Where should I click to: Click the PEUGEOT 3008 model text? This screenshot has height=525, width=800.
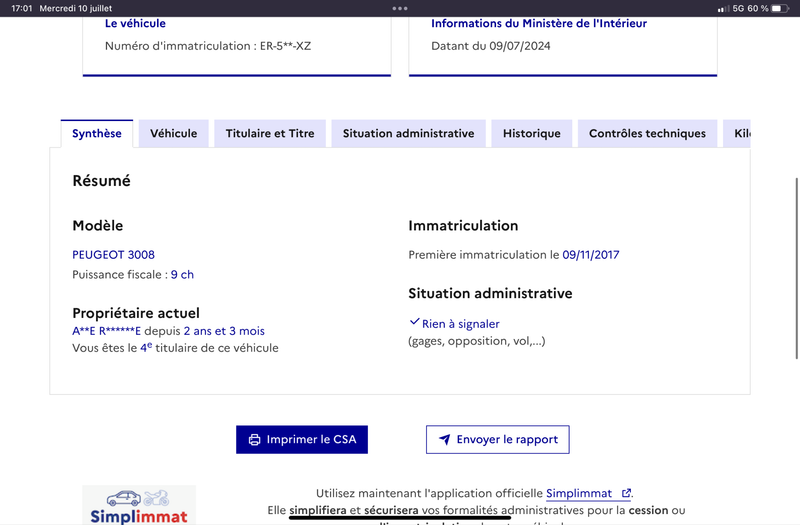pos(113,255)
